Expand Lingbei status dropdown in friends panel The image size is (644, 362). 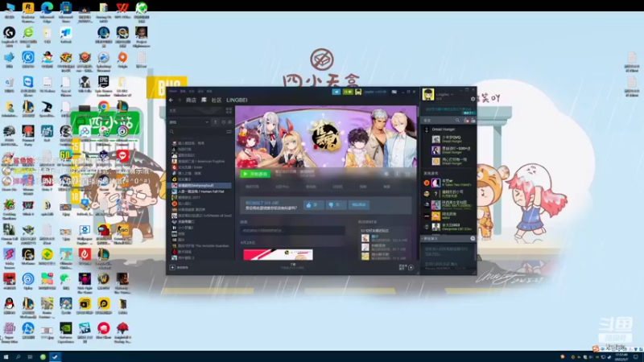pyautogui.click(x=452, y=94)
